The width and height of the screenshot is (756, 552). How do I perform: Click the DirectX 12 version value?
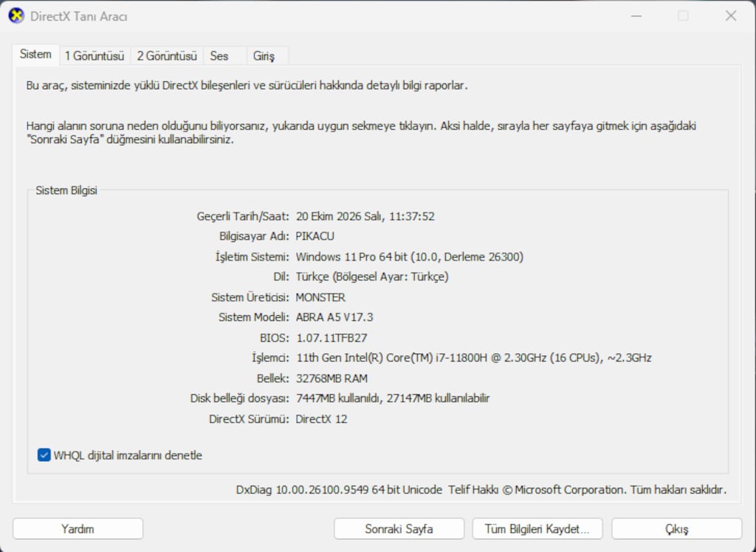pyautogui.click(x=321, y=418)
